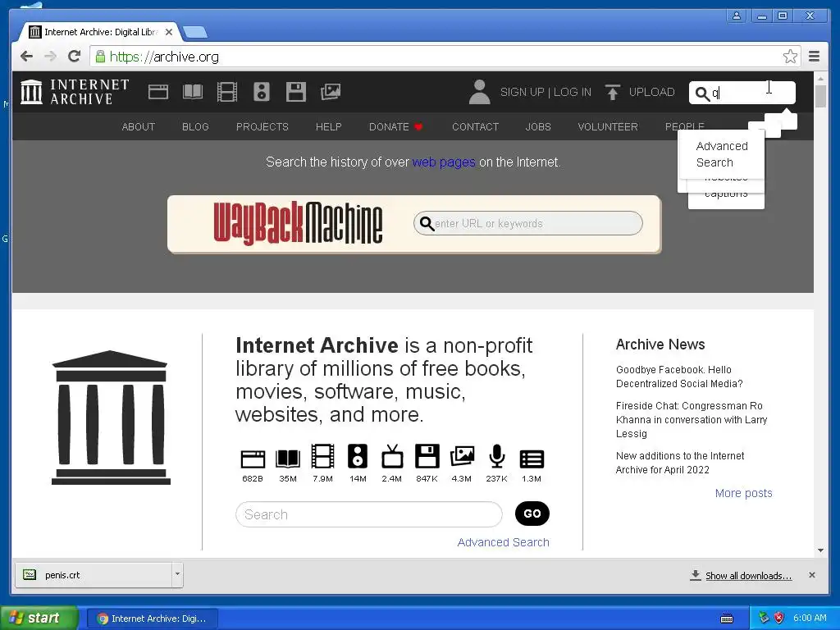840x630 pixels.
Task: Click the Wayback Machine URL input field
Action: point(527,223)
